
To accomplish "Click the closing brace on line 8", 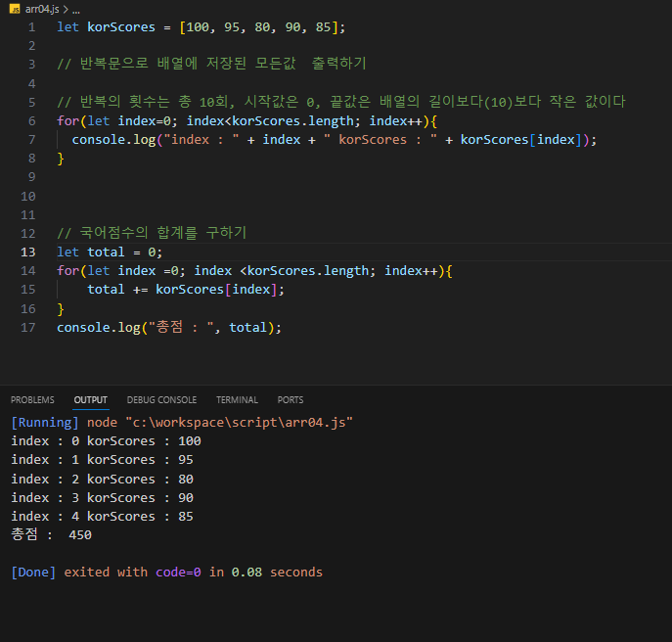I will (x=61, y=159).
